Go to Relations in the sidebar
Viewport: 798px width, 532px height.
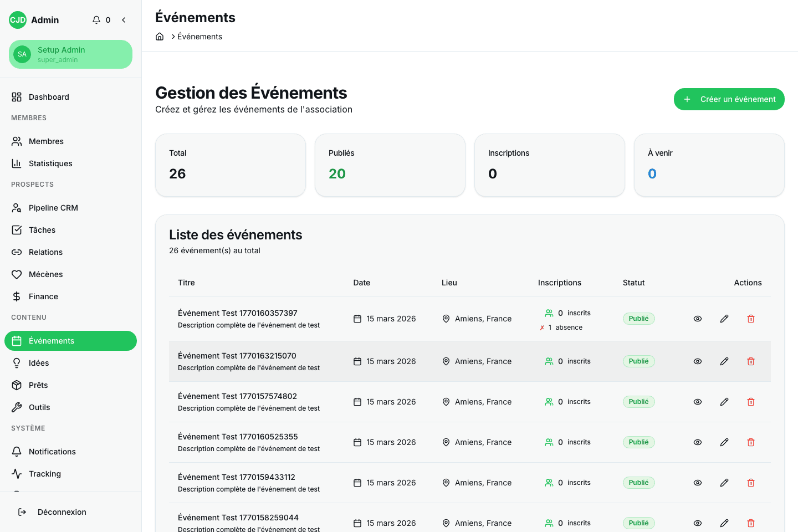pyautogui.click(x=70, y=252)
